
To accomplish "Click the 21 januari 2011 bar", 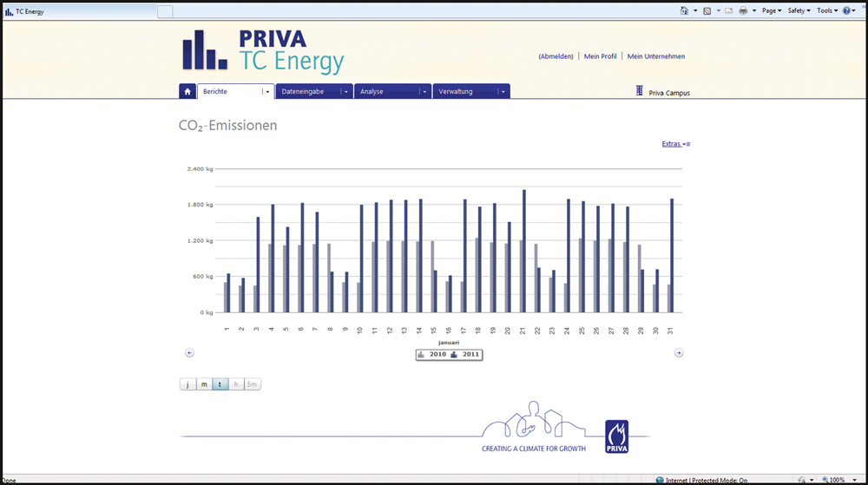I will [523, 251].
